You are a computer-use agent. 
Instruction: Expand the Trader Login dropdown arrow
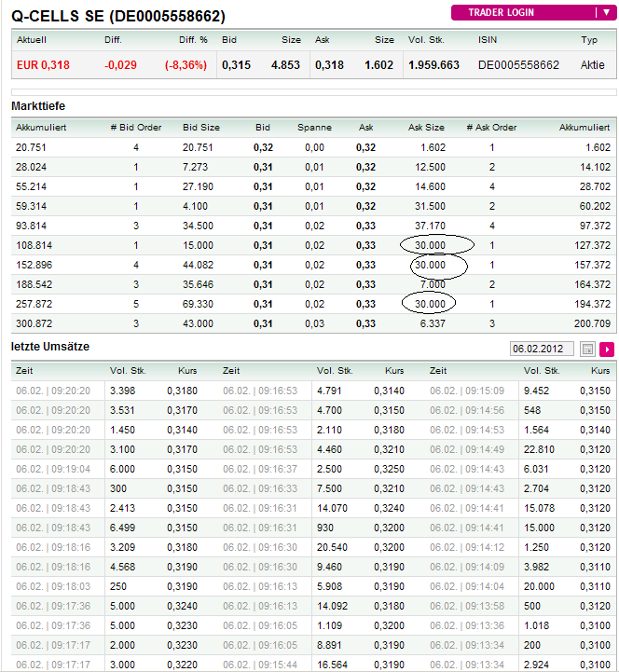[x=604, y=13]
